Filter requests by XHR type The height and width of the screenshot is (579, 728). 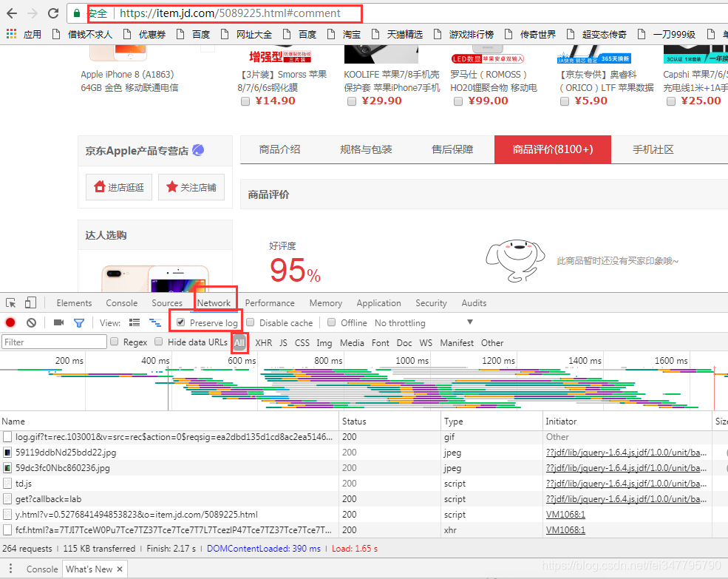[x=264, y=342]
